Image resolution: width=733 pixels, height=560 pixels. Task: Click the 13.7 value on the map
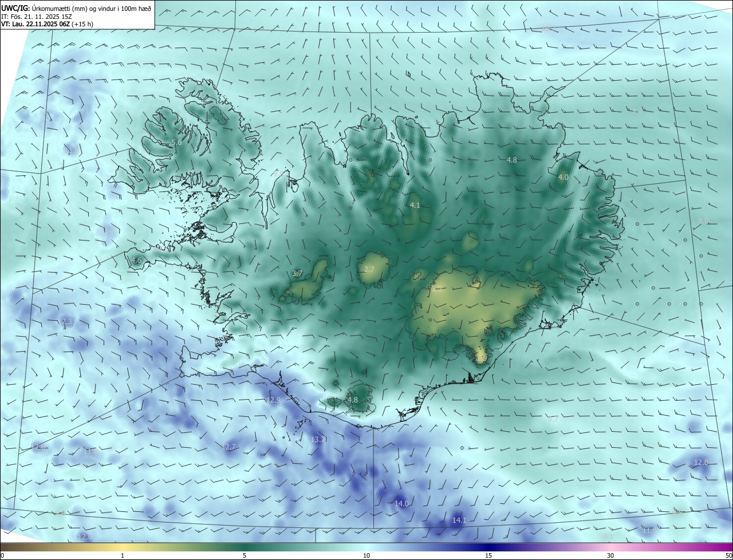319,439
